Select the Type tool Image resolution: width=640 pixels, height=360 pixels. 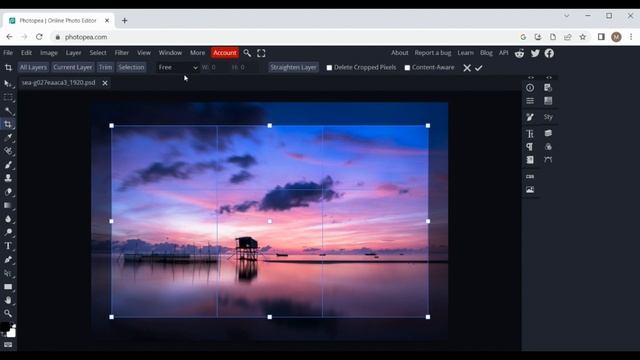(x=8, y=246)
